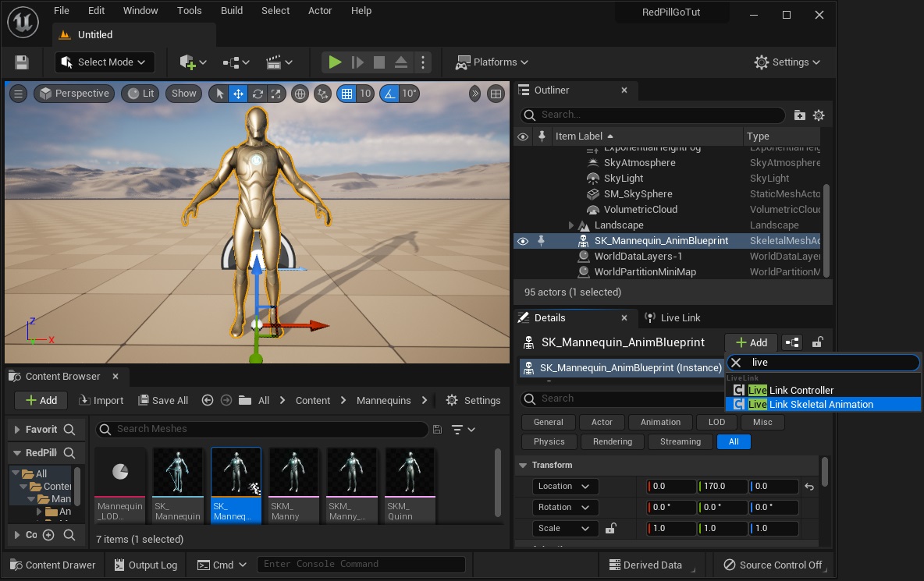Viewport: 924px width, 581px height.
Task: Open the viewport hamburger options menu
Action: coord(18,94)
